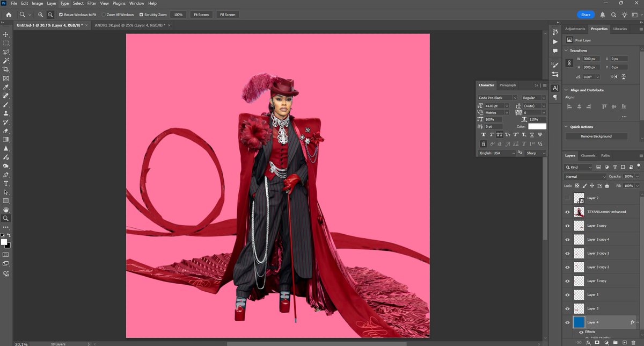Uncheck the Scrubby Zoom option
Image resolution: width=644 pixels, height=346 pixels.
(142, 15)
